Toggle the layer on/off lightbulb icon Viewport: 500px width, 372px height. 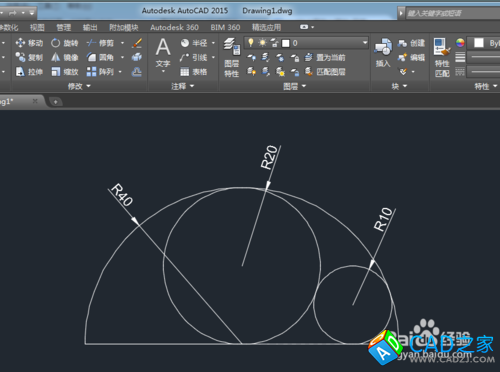click(x=251, y=43)
